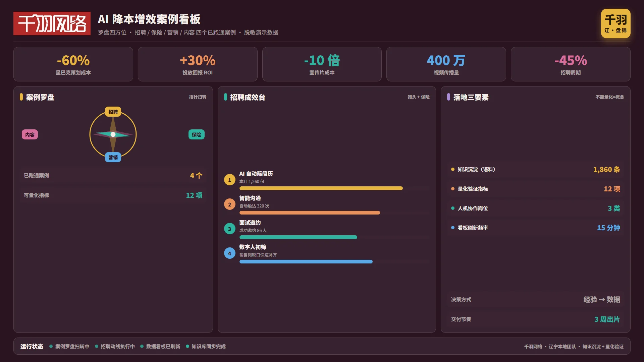Open the 400 万 视频传播量 card

click(446, 64)
